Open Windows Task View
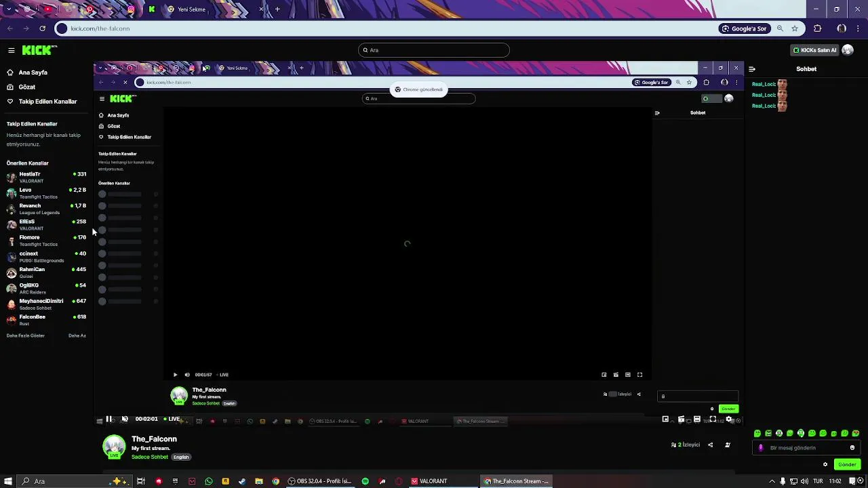The image size is (868, 488). (x=140, y=481)
